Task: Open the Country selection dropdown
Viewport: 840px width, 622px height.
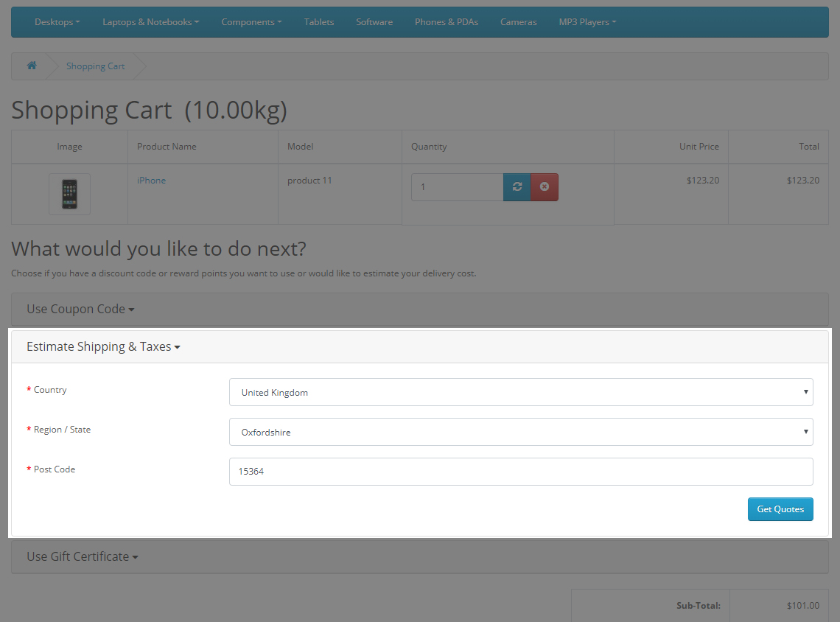Action: [x=521, y=391]
